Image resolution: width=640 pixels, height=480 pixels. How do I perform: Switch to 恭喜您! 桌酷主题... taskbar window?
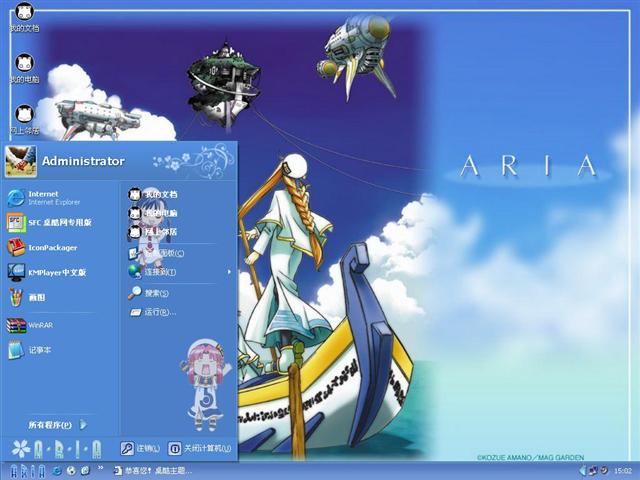tap(152, 471)
